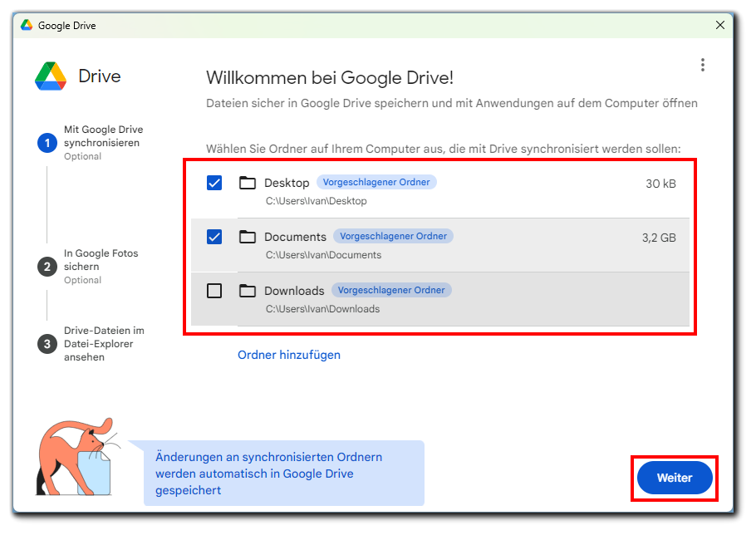The height and width of the screenshot is (535, 756).
Task: Click the 30 kB size value
Action: pyautogui.click(x=660, y=184)
